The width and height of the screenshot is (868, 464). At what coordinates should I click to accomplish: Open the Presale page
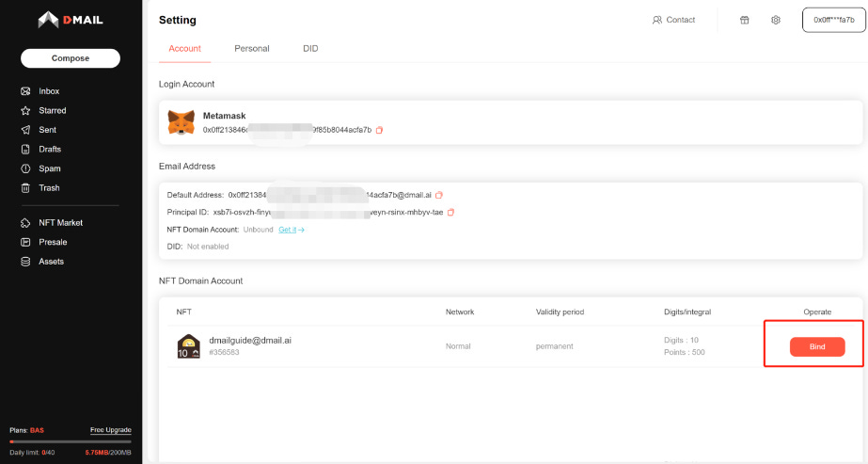[53, 242]
